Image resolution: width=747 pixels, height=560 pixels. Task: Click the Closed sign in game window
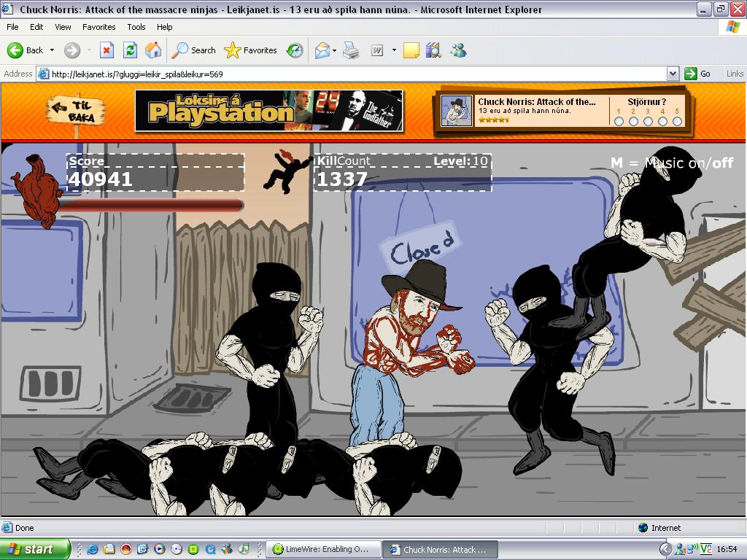pos(419,246)
